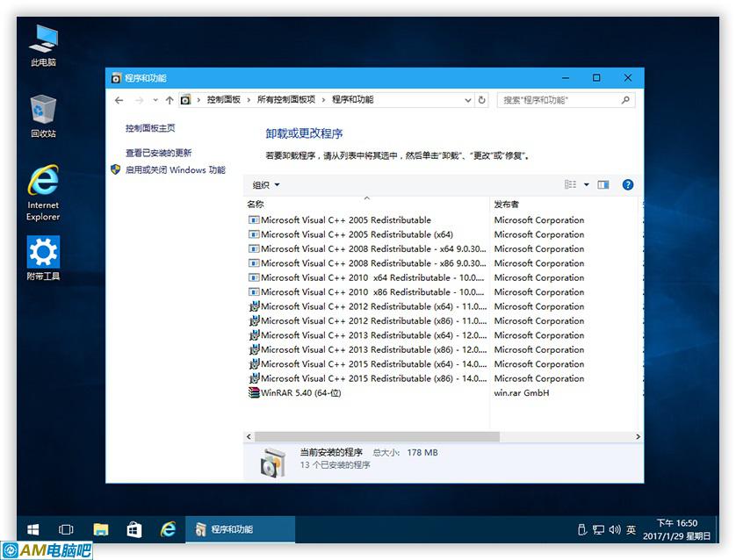Click the change view icon
Image resolution: width=736 pixels, height=560 pixels.
[570, 185]
